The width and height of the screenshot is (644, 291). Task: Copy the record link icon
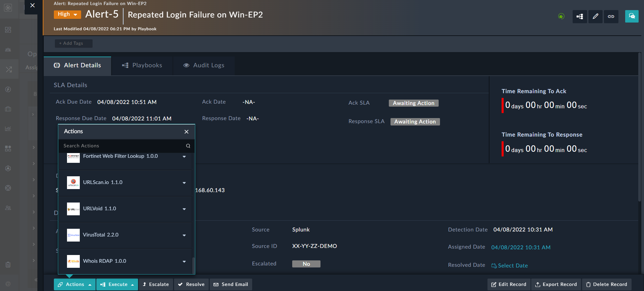pos(611,16)
